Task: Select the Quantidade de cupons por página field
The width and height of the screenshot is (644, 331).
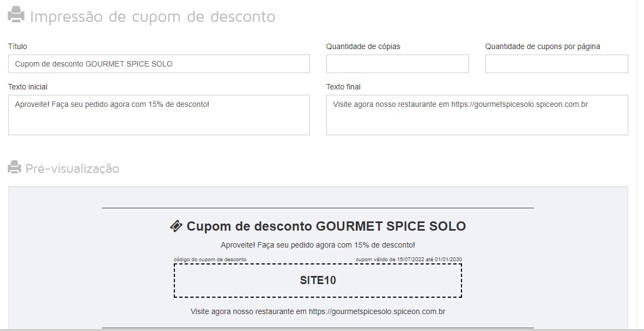Action: (556, 64)
